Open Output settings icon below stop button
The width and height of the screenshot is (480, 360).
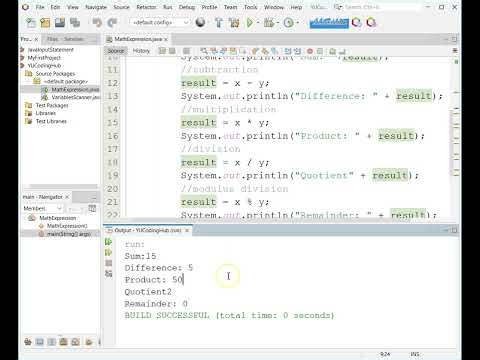coord(108,274)
